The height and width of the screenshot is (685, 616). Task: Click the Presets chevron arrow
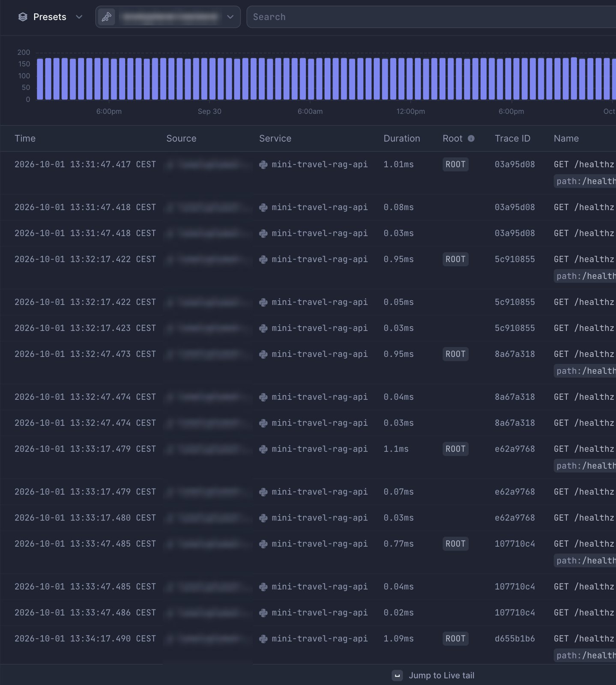coord(79,17)
